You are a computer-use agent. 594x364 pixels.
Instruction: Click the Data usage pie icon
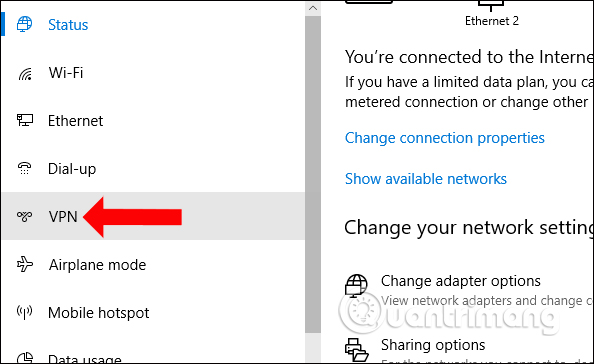(x=25, y=357)
